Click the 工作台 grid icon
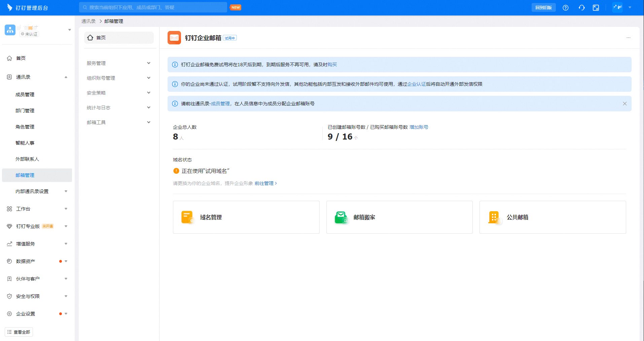 click(9, 209)
